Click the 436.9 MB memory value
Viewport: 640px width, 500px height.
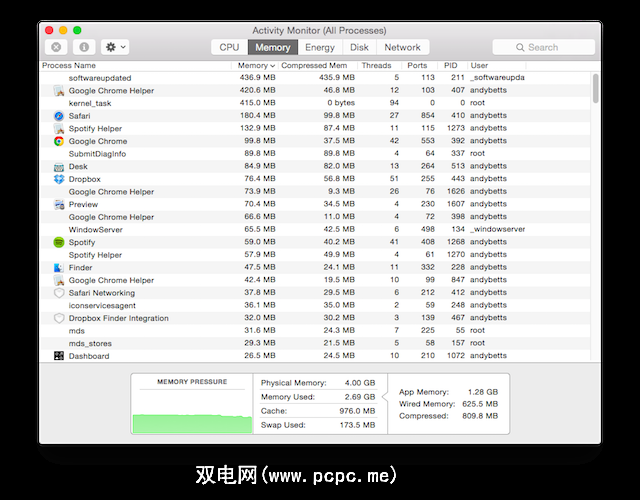[258, 78]
